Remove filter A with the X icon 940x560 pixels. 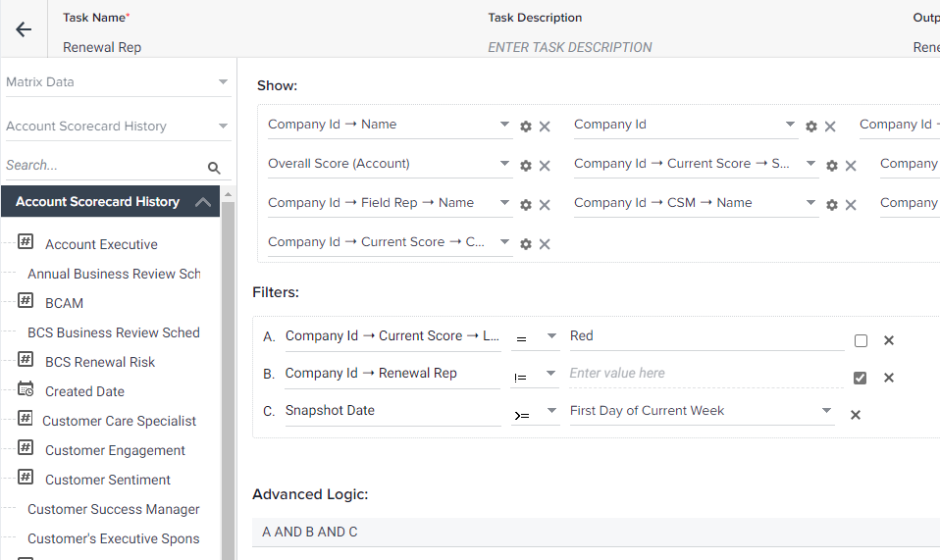(888, 340)
